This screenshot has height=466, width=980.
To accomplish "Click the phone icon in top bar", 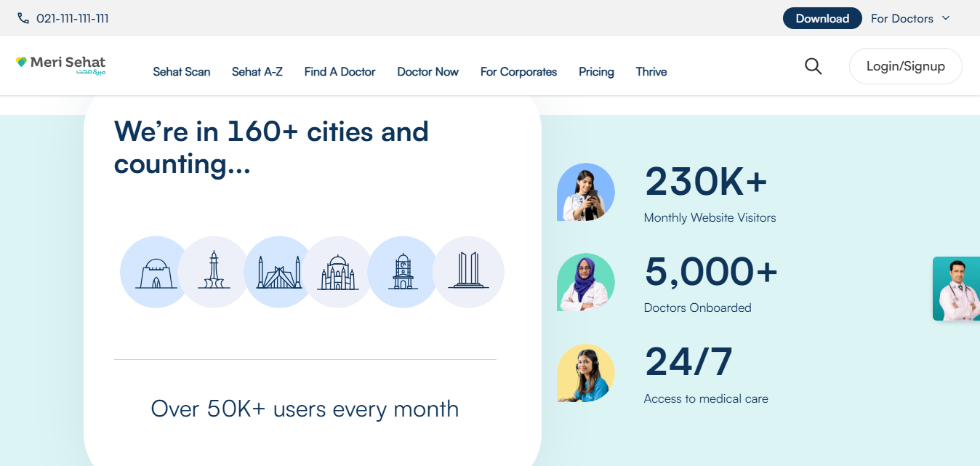I will pyautogui.click(x=23, y=18).
